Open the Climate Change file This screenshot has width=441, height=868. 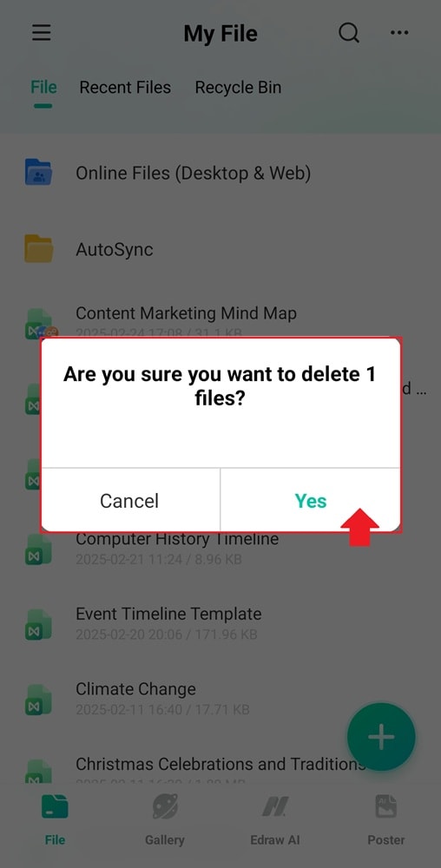pos(135,688)
